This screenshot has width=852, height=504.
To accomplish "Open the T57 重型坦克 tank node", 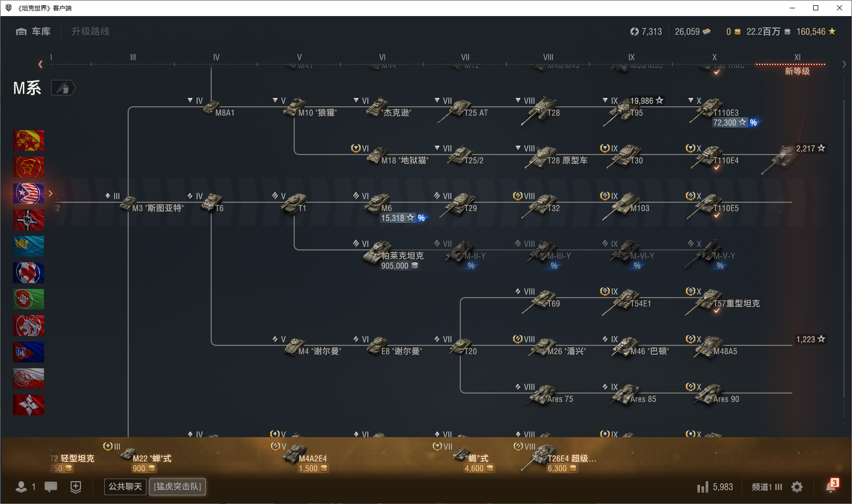I will coord(722,300).
